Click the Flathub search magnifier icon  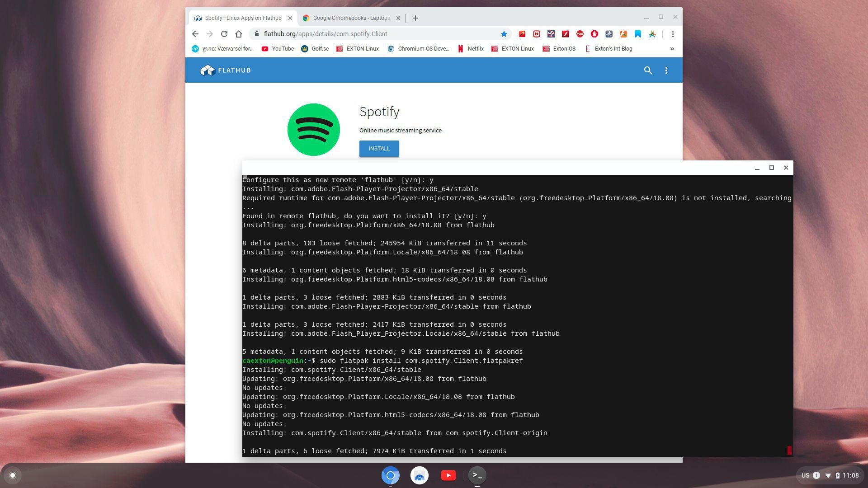[648, 70]
